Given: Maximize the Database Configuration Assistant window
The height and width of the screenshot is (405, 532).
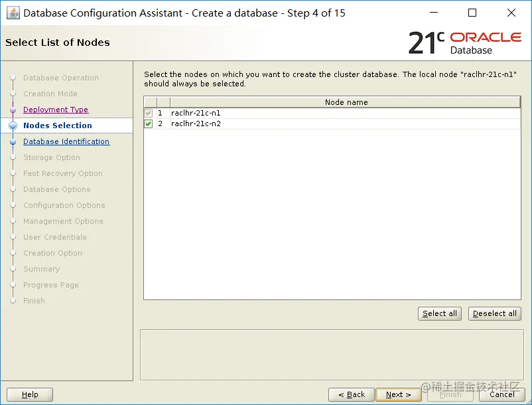Looking at the screenshot, I should pyautogui.click(x=472, y=13).
